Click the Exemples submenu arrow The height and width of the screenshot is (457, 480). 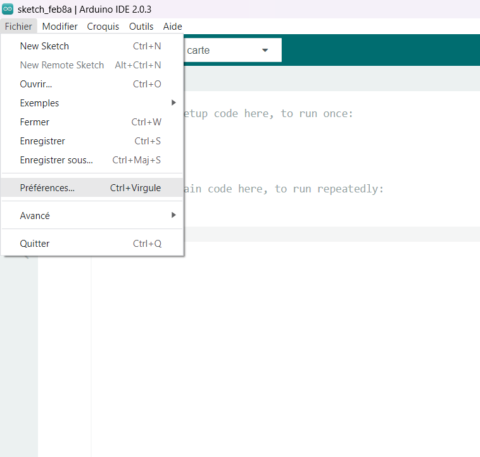click(x=173, y=103)
